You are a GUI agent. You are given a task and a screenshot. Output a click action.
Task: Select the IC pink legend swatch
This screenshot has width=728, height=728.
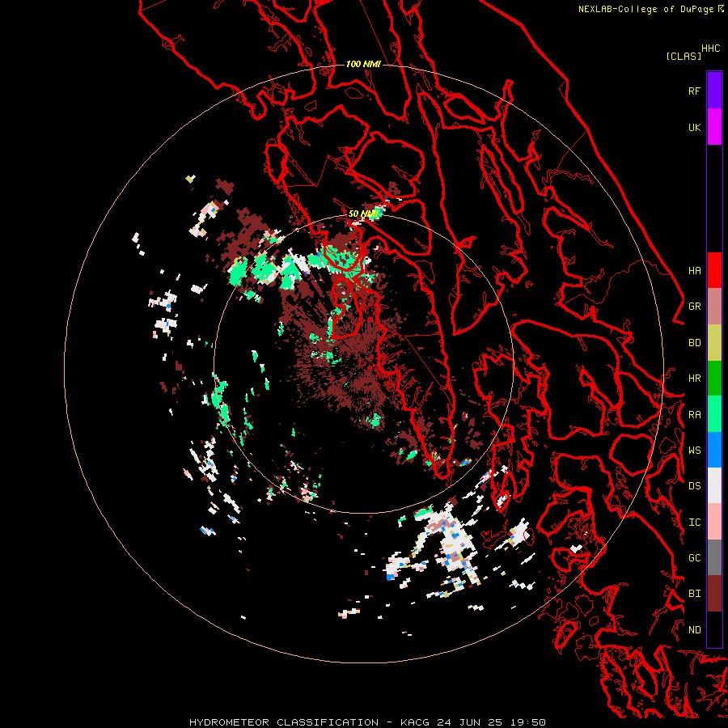(x=714, y=522)
